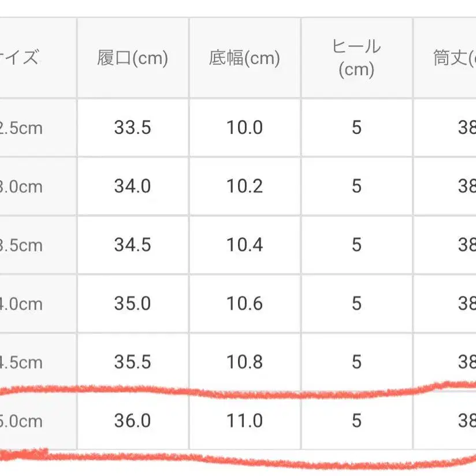Screen dimensions: 476x476
Task: Click the ヒール(cm) column header
Action: [356, 58]
